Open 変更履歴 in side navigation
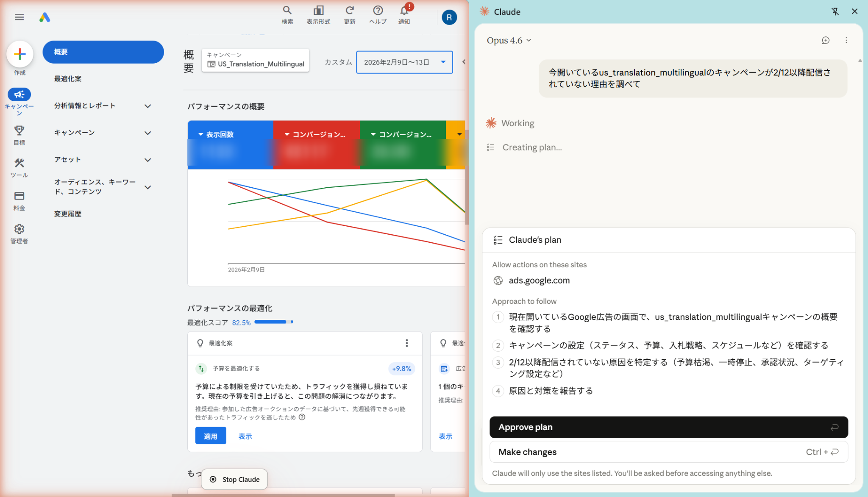This screenshot has width=868, height=497. (68, 214)
